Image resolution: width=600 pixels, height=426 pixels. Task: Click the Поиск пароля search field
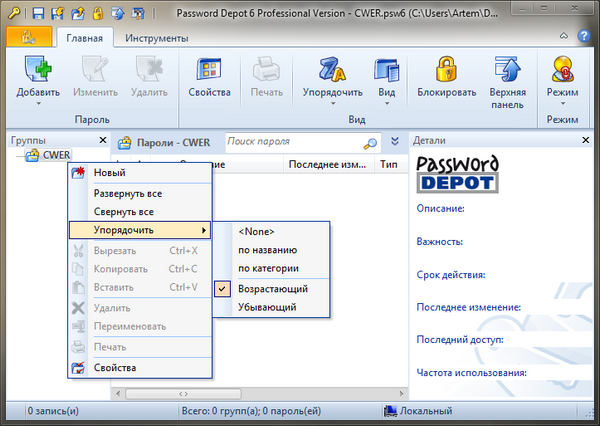pos(294,142)
